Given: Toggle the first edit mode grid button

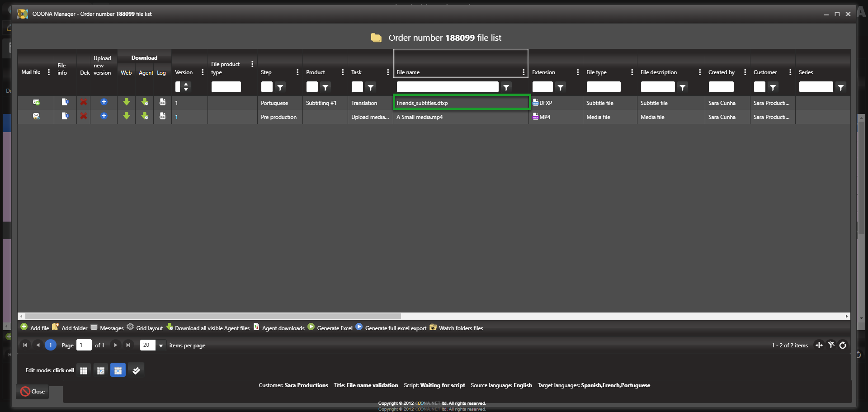Looking at the screenshot, I should tap(84, 371).
